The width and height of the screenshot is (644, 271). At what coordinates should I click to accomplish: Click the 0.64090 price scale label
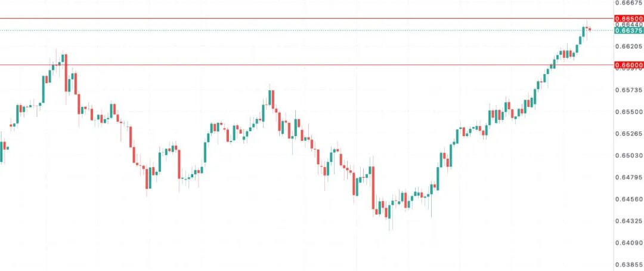(628, 242)
